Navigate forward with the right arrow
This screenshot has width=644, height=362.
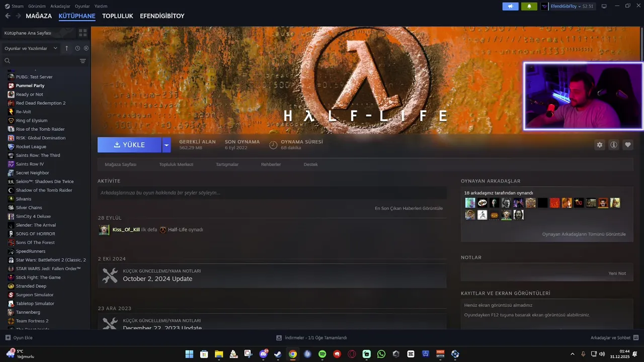point(18,16)
